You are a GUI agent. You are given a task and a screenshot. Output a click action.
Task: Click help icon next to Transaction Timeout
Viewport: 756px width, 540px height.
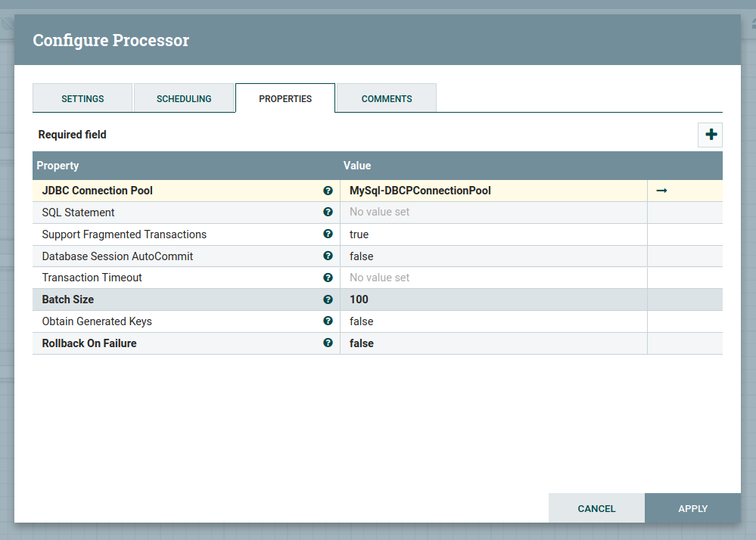coord(328,278)
